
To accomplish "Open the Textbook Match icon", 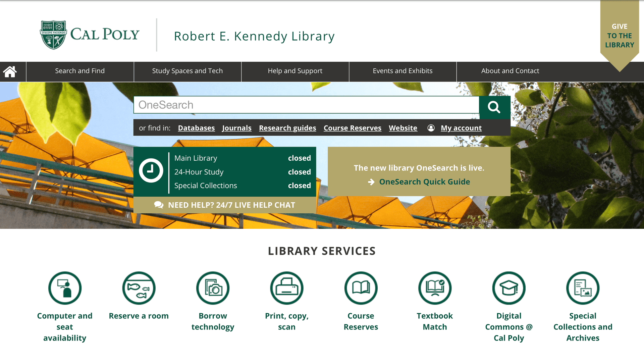I will pyautogui.click(x=435, y=288).
